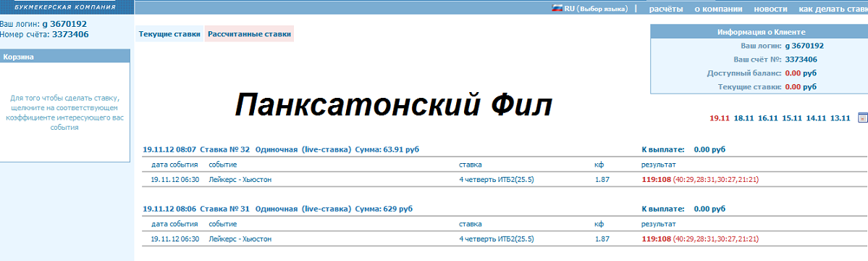
Task: Click the login g 3670192 in left sidebar
Action: pyautogui.click(x=64, y=24)
